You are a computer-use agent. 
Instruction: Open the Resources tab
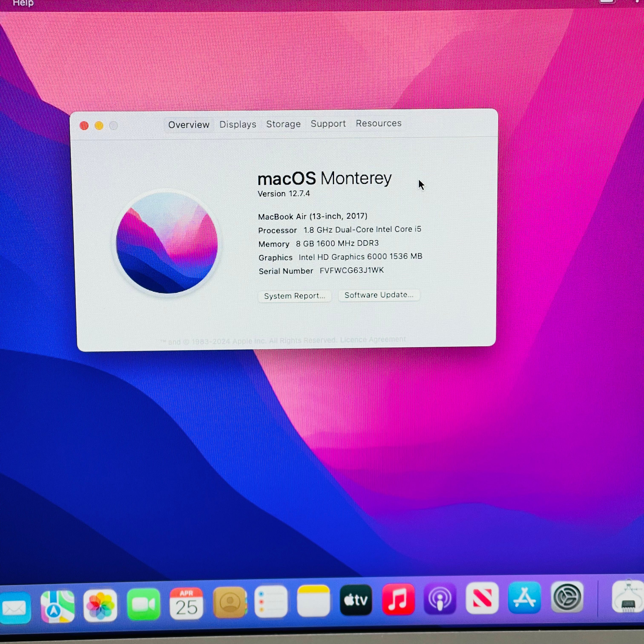point(378,123)
